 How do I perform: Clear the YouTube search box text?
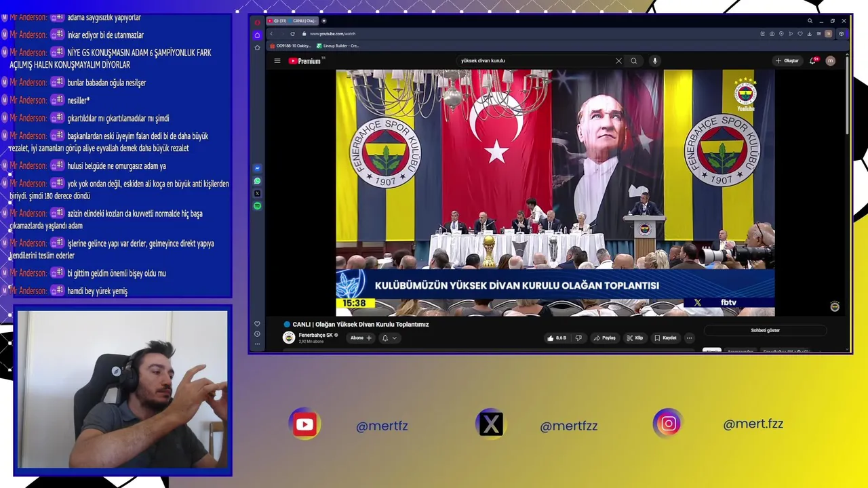[x=618, y=61]
